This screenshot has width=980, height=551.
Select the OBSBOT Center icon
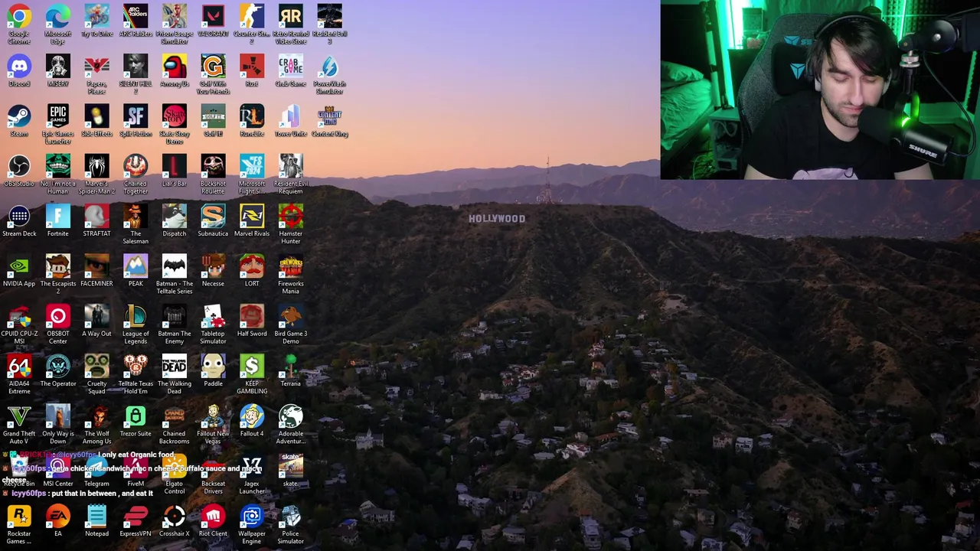[x=57, y=316]
